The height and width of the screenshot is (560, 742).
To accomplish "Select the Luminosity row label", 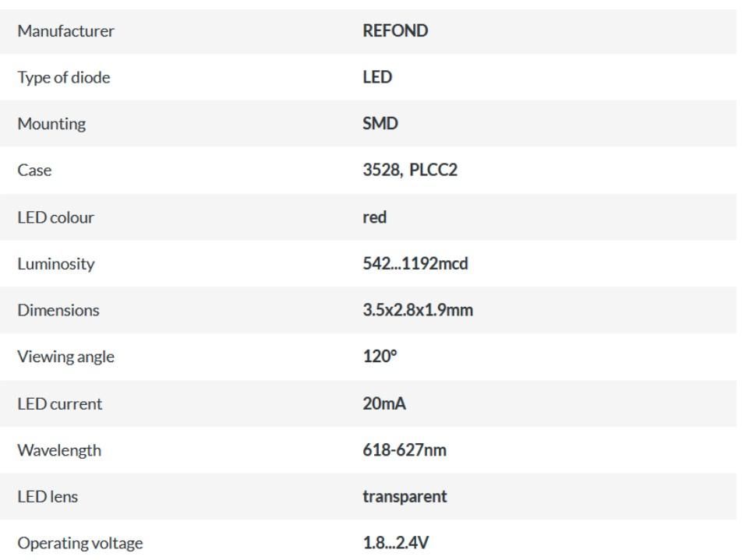I will pyautogui.click(x=55, y=264).
